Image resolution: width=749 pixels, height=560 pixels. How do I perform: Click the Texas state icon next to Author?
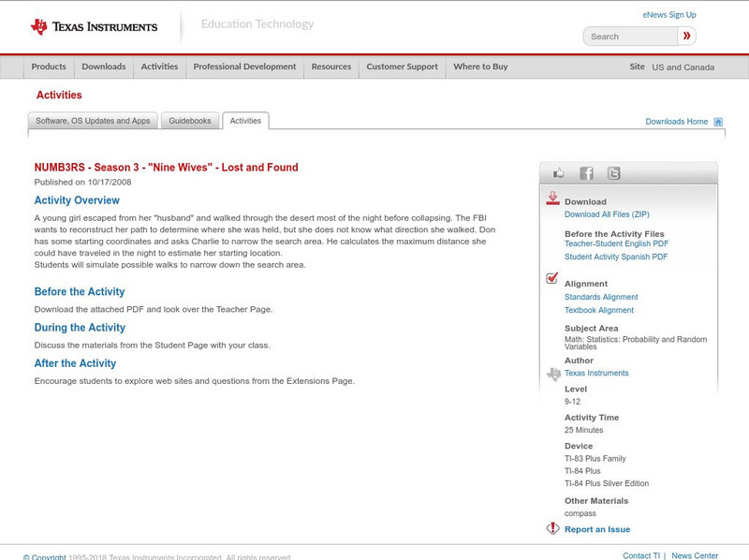coord(552,372)
